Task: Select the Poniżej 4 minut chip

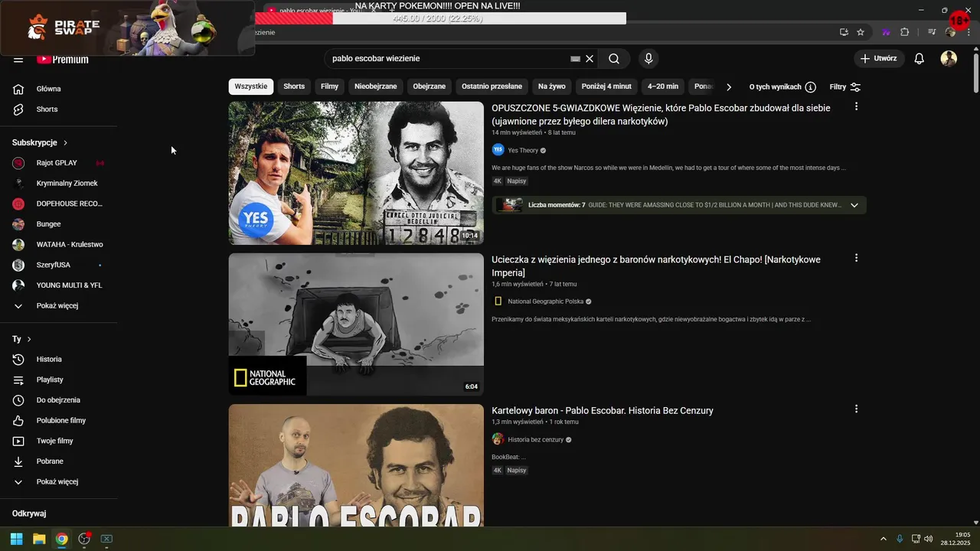Action: click(606, 86)
